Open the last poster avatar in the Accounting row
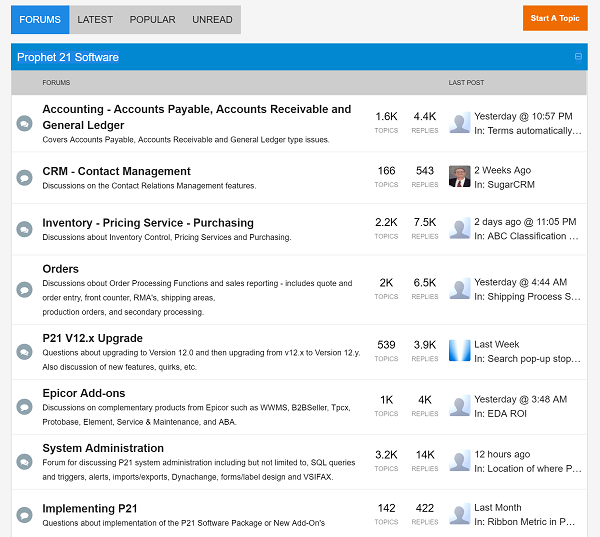600x537 pixels. (460, 122)
